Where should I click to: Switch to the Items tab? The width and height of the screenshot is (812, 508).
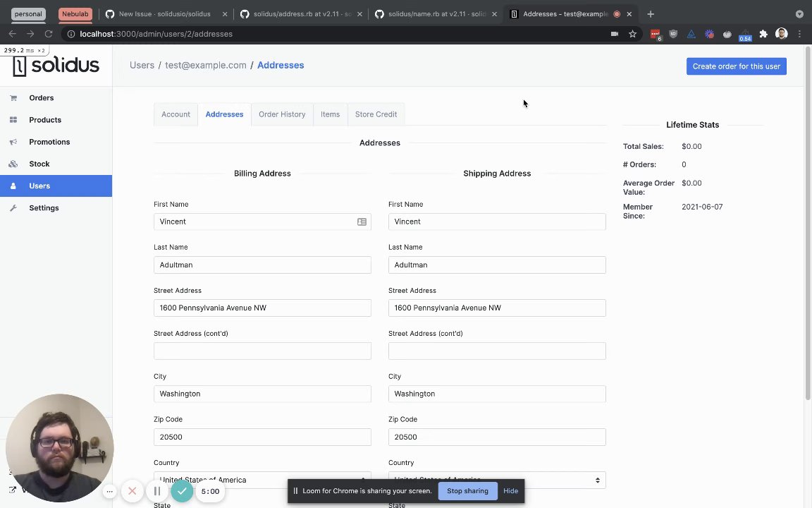pos(330,114)
